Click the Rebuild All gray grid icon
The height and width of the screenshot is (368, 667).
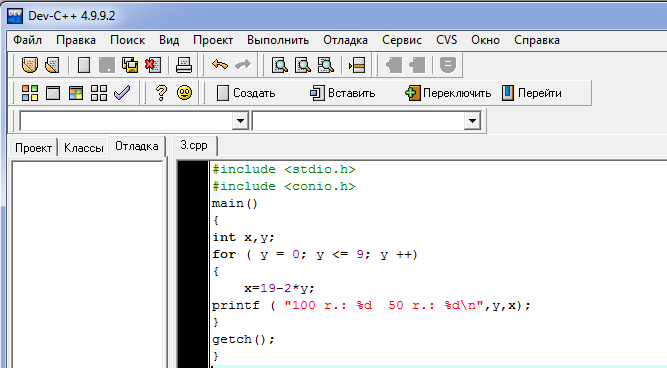99,93
